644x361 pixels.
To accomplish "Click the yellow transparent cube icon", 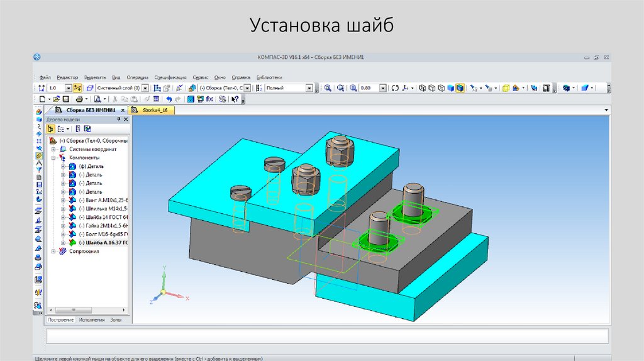I will [506, 88].
